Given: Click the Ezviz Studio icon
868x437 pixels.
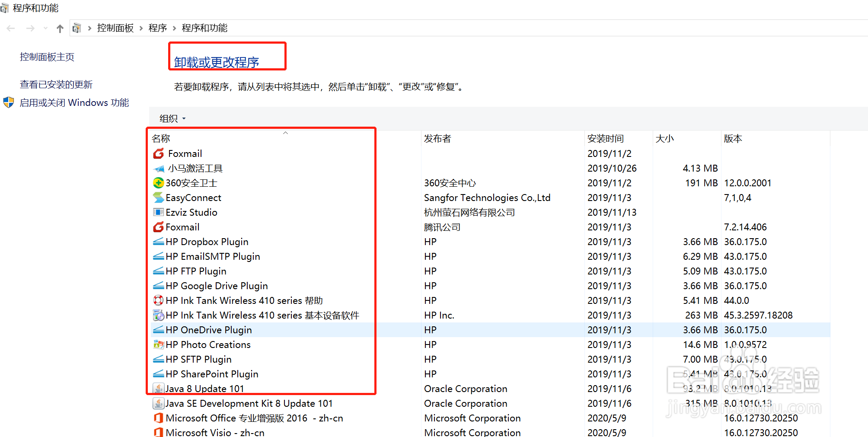Looking at the screenshot, I should 158,212.
